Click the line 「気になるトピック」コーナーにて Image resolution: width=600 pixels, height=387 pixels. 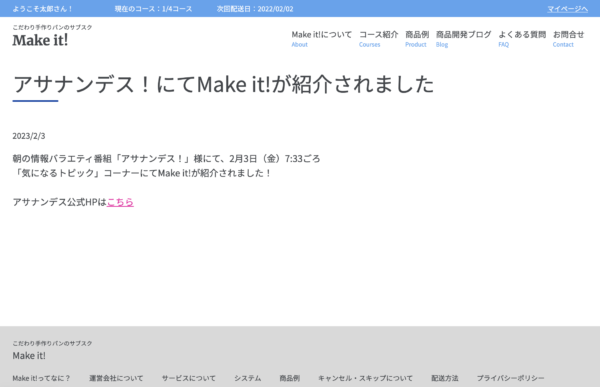pyautogui.click(x=142, y=173)
